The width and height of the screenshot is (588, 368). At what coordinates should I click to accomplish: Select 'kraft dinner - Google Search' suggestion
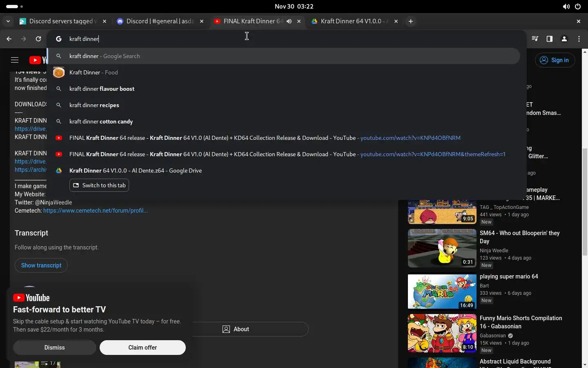point(283,56)
